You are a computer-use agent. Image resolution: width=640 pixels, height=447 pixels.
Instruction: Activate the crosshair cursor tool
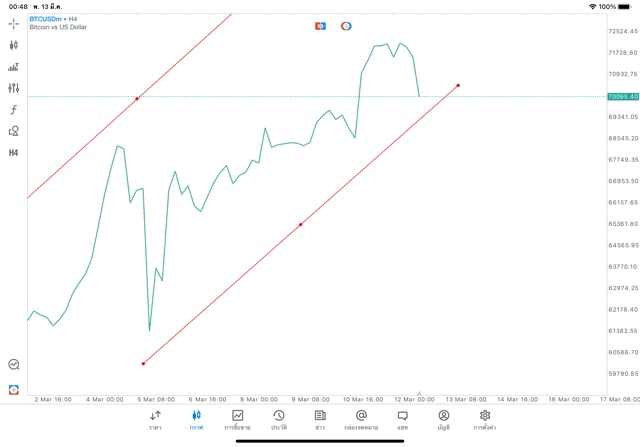pos(14,23)
